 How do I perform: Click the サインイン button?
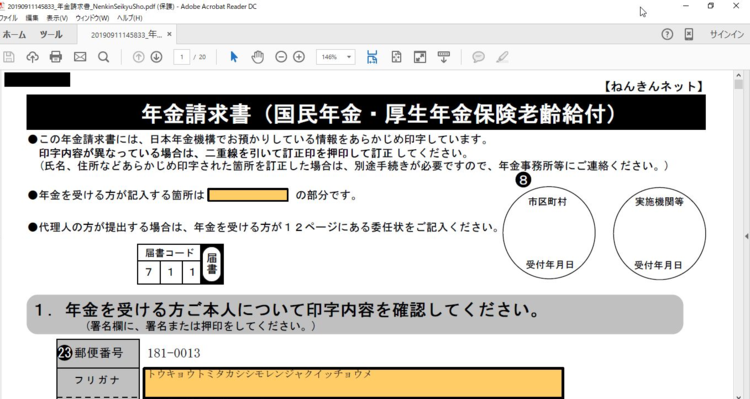tap(727, 34)
